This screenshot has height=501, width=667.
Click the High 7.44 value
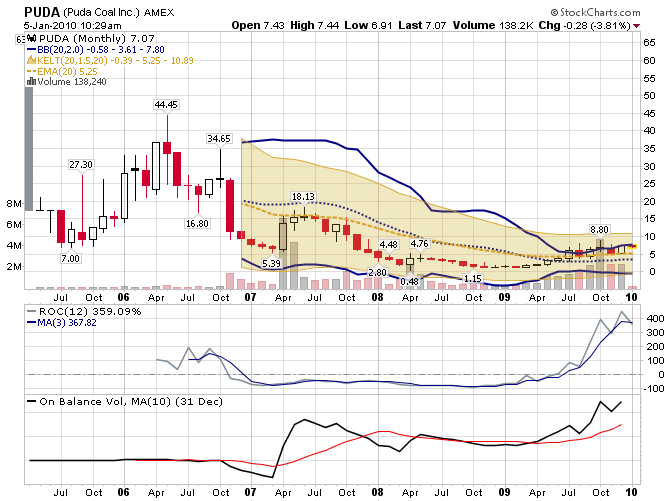314,26
